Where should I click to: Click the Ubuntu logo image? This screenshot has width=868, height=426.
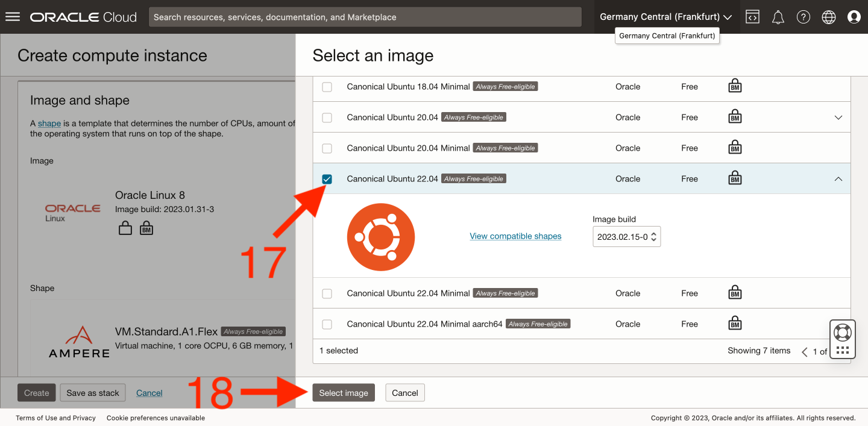(381, 236)
